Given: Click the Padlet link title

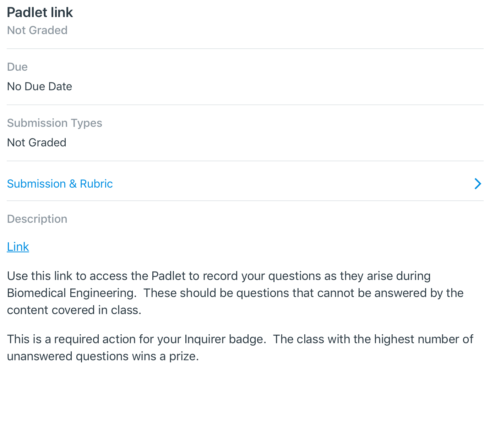Looking at the screenshot, I should click(x=40, y=12).
